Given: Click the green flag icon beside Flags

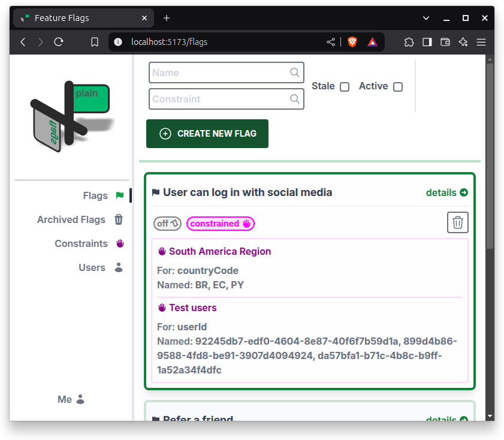Looking at the screenshot, I should [120, 195].
